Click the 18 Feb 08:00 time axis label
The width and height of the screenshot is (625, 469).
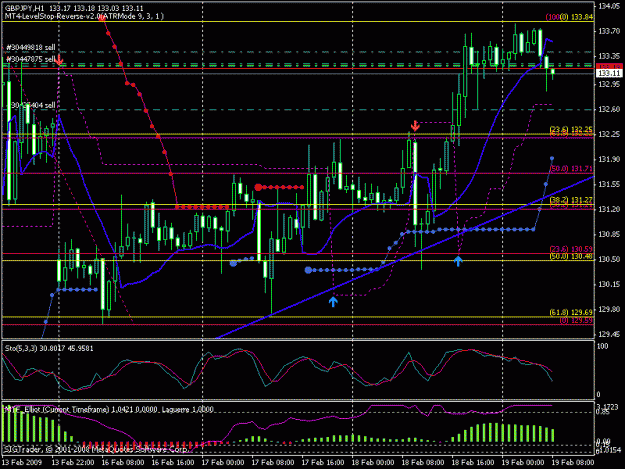423,463
